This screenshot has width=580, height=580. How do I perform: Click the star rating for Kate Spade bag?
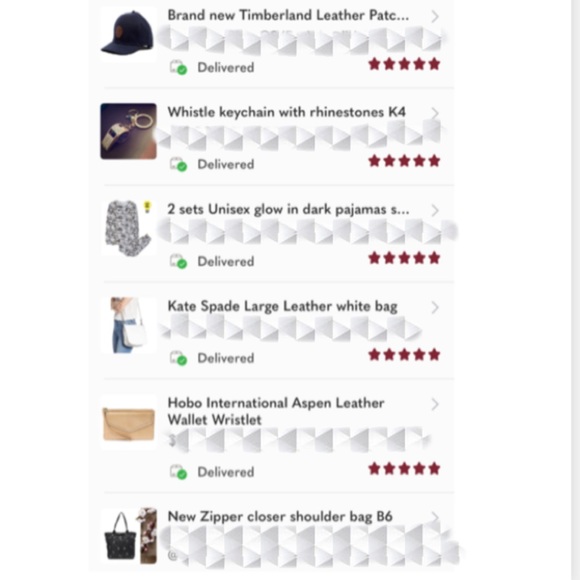click(404, 355)
